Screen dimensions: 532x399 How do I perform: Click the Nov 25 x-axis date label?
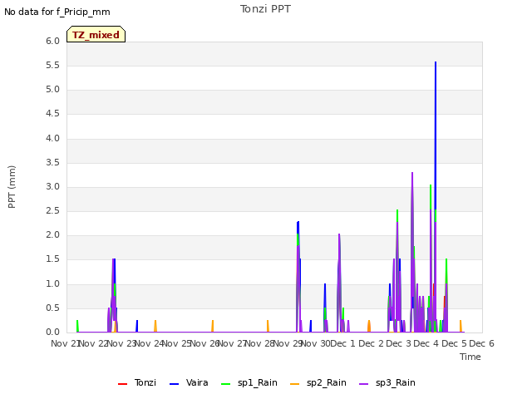coord(176,343)
